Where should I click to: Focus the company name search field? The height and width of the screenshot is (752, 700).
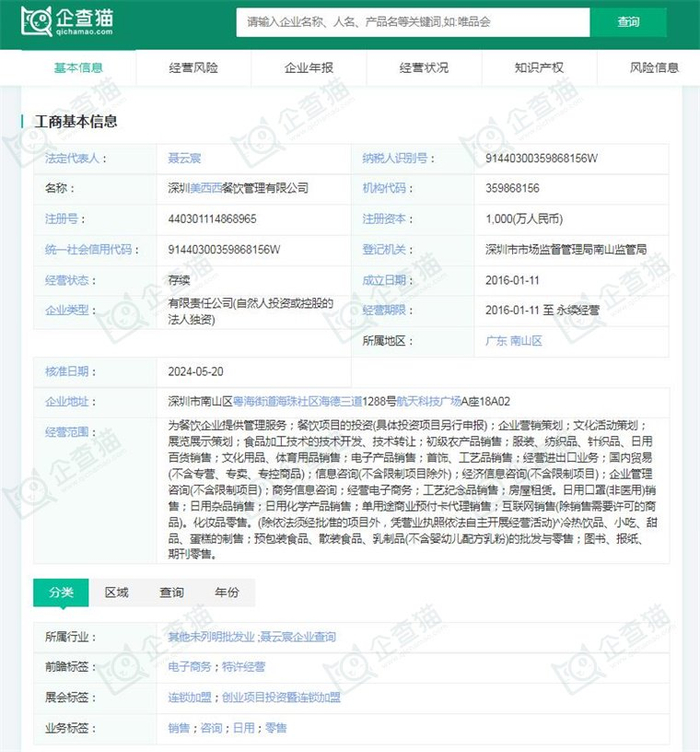(413, 22)
